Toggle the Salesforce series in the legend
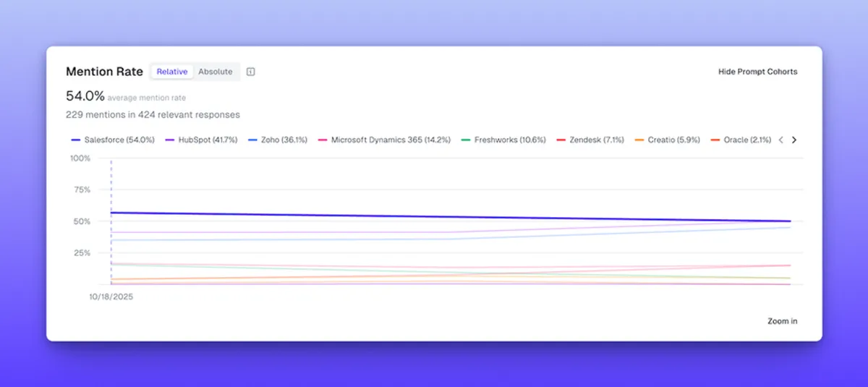 [x=119, y=140]
